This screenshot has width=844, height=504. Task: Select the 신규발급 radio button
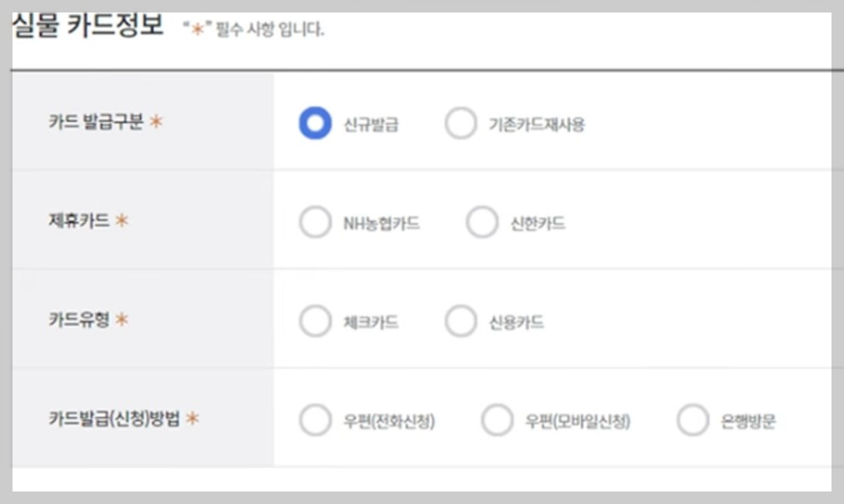click(315, 122)
